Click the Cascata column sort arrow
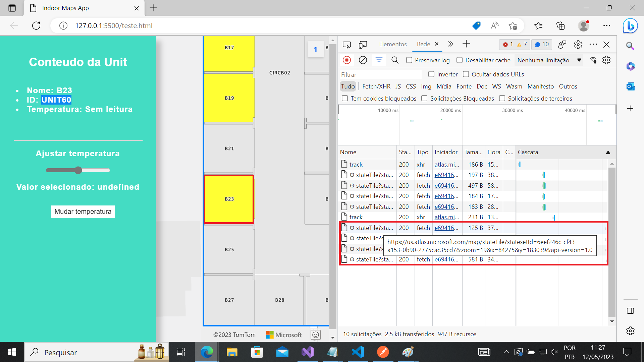 608,153
